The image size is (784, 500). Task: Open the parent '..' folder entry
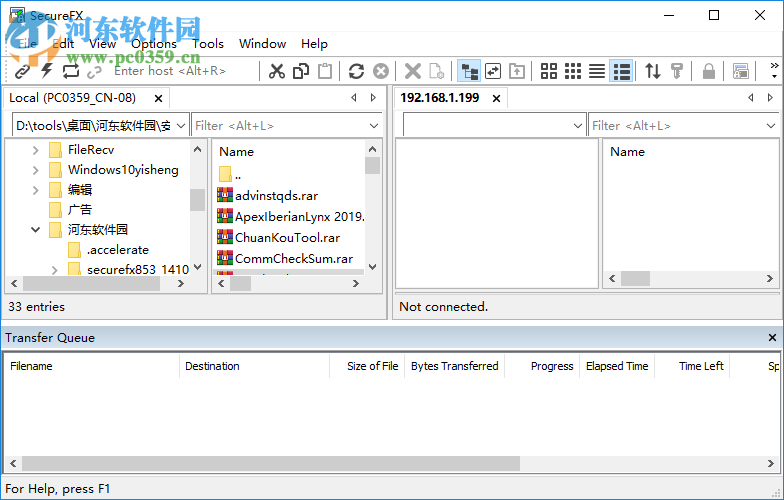(230, 174)
